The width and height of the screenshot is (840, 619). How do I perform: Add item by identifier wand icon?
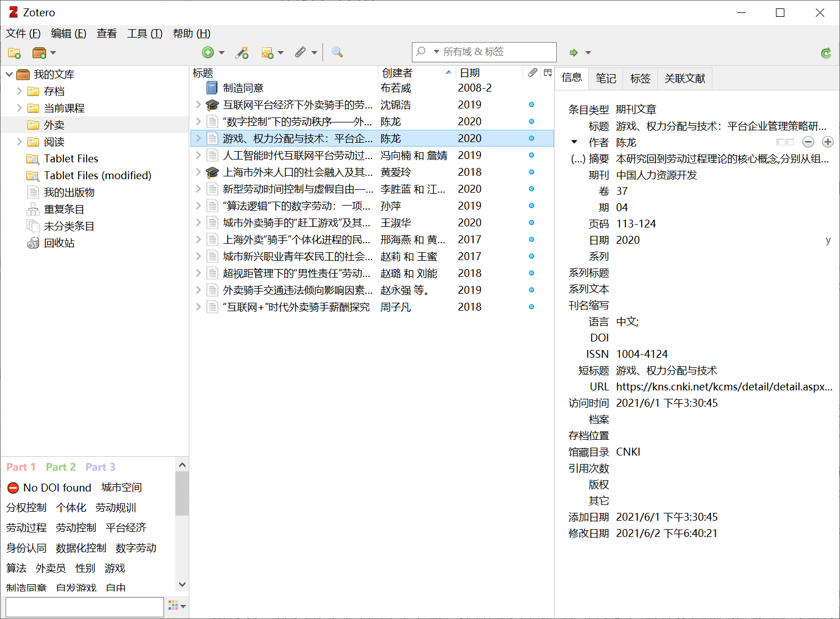pos(242,52)
